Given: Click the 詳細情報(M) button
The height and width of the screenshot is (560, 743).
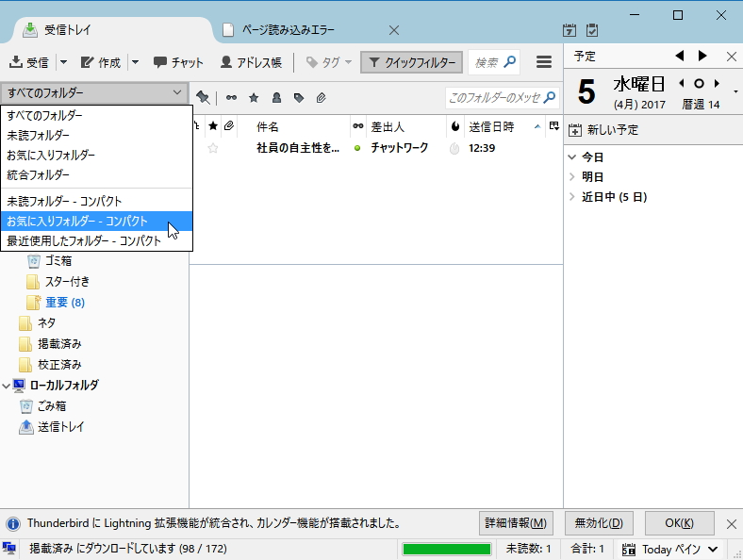Looking at the screenshot, I should (516, 523).
